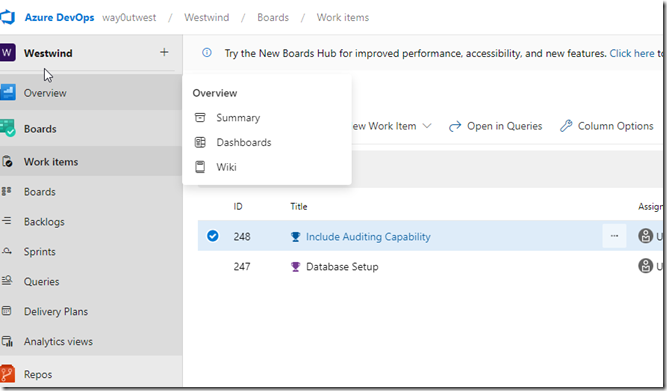Uncheck the selected row 248 checkbox
The image size is (667, 391).
click(213, 236)
